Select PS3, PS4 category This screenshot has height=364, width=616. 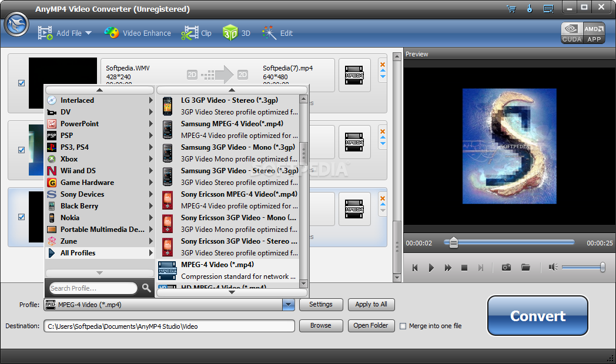[100, 147]
